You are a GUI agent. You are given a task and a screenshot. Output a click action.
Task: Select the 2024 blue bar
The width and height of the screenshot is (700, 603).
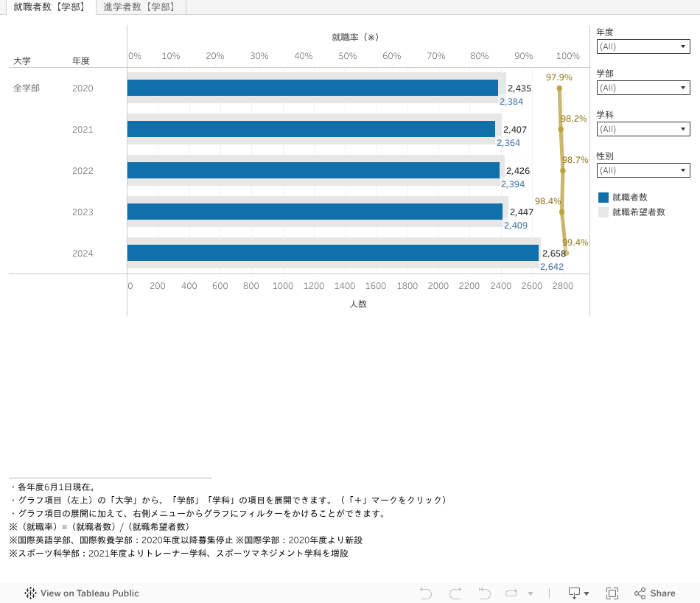(x=332, y=253)
